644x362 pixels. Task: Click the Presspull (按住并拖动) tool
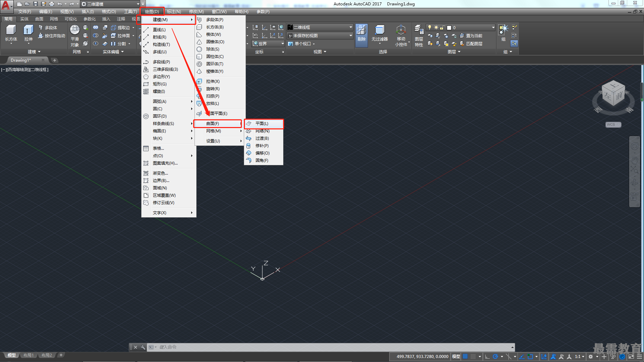point(52,36)
